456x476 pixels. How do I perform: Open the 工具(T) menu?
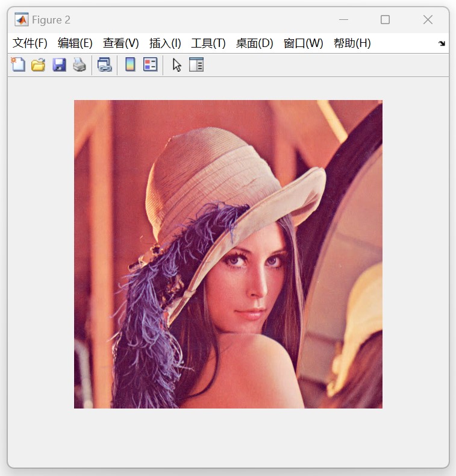[208, 43]
